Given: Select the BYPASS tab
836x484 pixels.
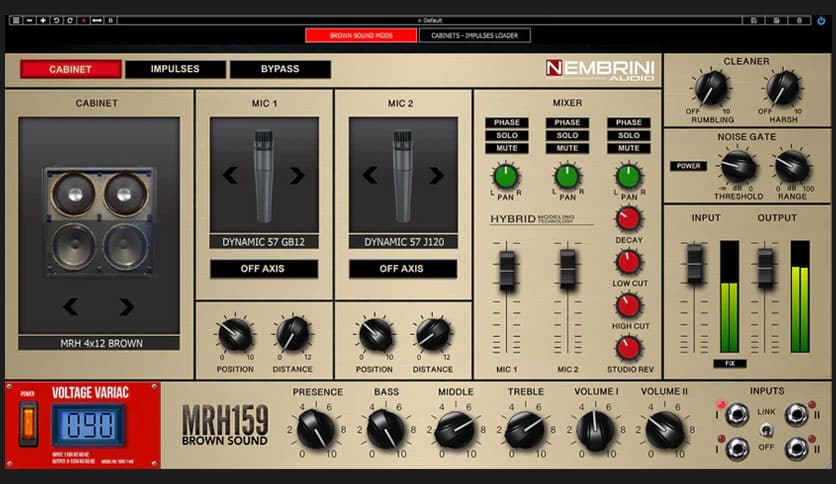Looking at the screenshot, I should coord(280,69).
